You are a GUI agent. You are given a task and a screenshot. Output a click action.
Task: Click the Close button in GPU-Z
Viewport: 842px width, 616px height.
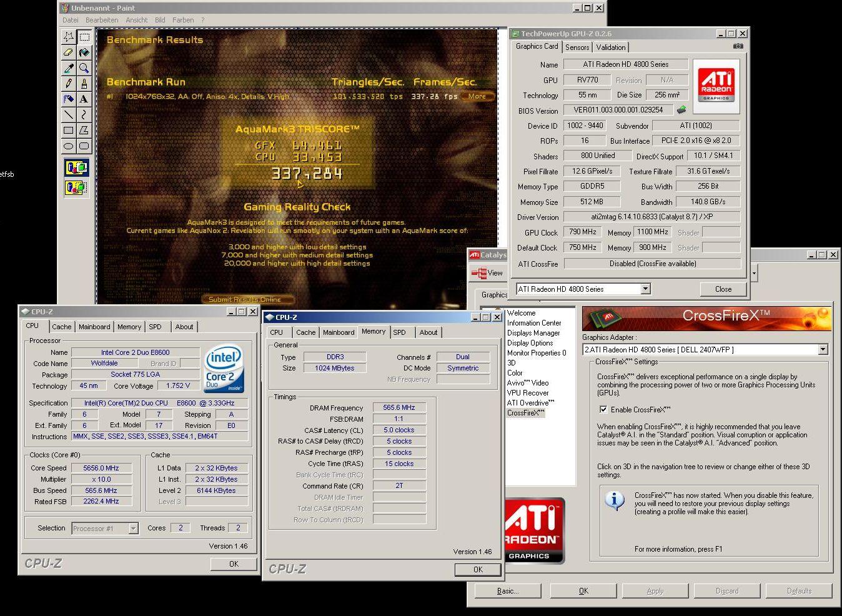(723, 289)
